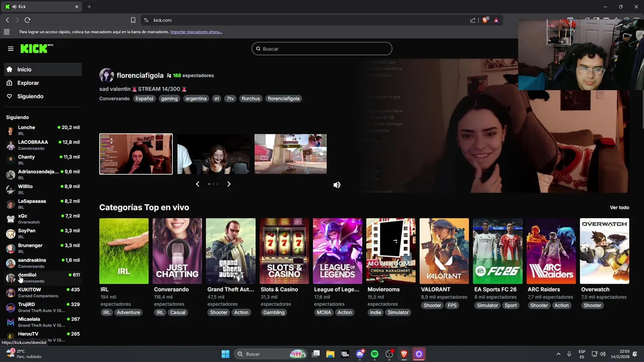This screenshot has width=644, height=362.
Task: Select the gaming tag
Action: [169, 99]
